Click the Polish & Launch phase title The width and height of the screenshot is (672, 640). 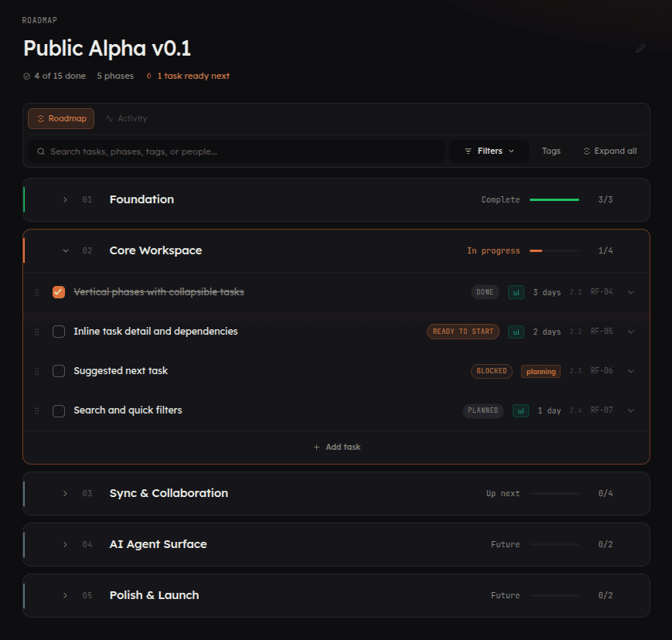pyautogui.click(x=155, y=595)
